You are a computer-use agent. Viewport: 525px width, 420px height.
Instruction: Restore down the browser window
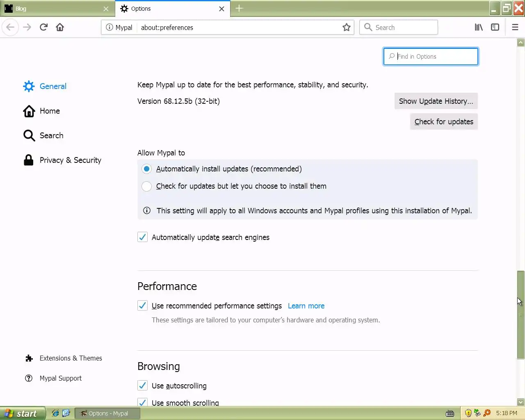[507, 8]
